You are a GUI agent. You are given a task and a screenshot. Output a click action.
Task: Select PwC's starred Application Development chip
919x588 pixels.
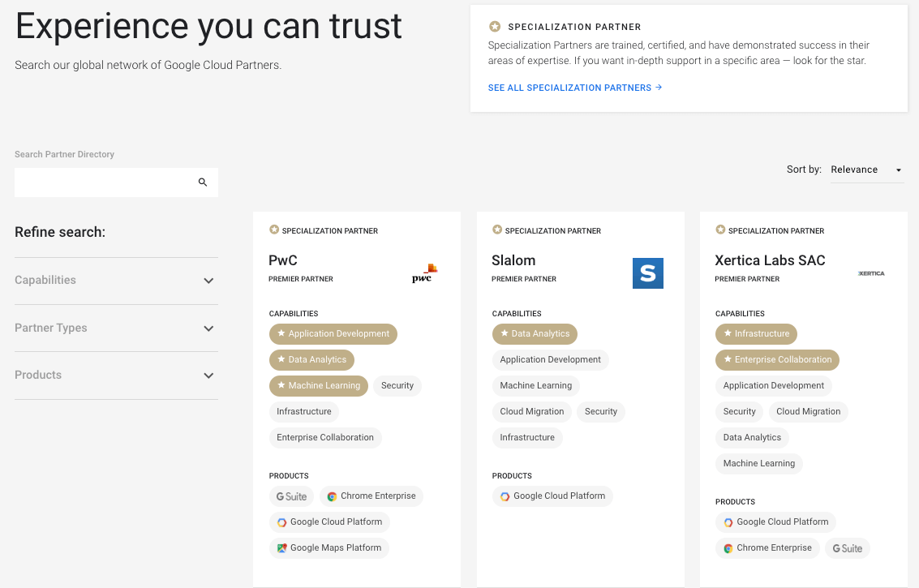point(333,334)
